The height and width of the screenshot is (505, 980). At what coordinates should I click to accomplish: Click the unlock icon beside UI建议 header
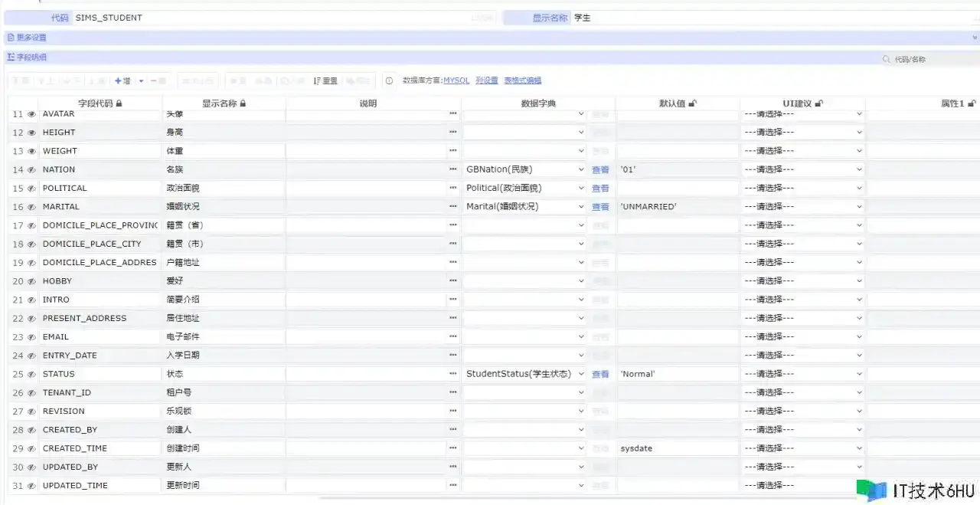click(818, 103)
